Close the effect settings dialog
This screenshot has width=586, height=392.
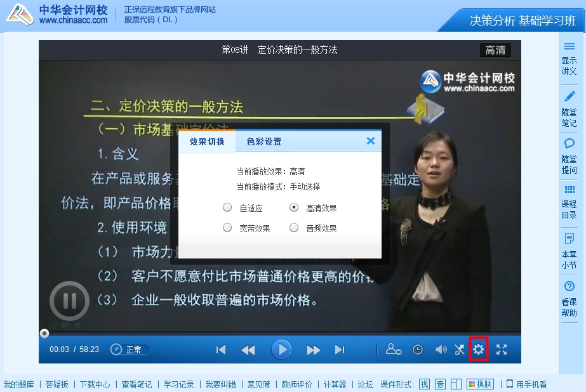(371, 141)
